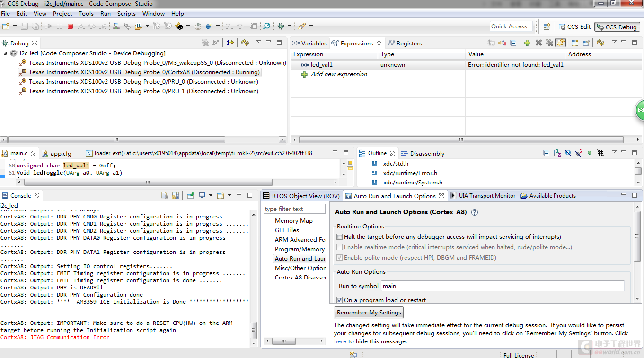Click the help question mark beside Auto Run title

point(475,212)
